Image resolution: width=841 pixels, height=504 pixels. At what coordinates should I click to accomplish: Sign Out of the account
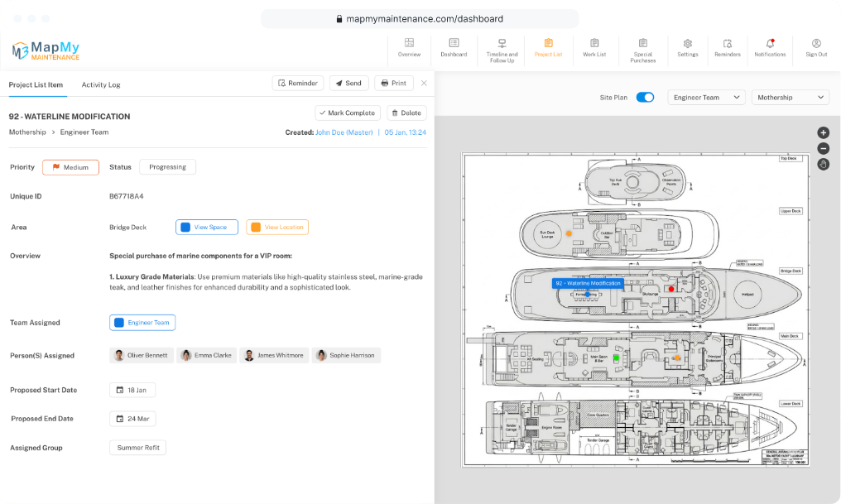(x=816, y=48)
